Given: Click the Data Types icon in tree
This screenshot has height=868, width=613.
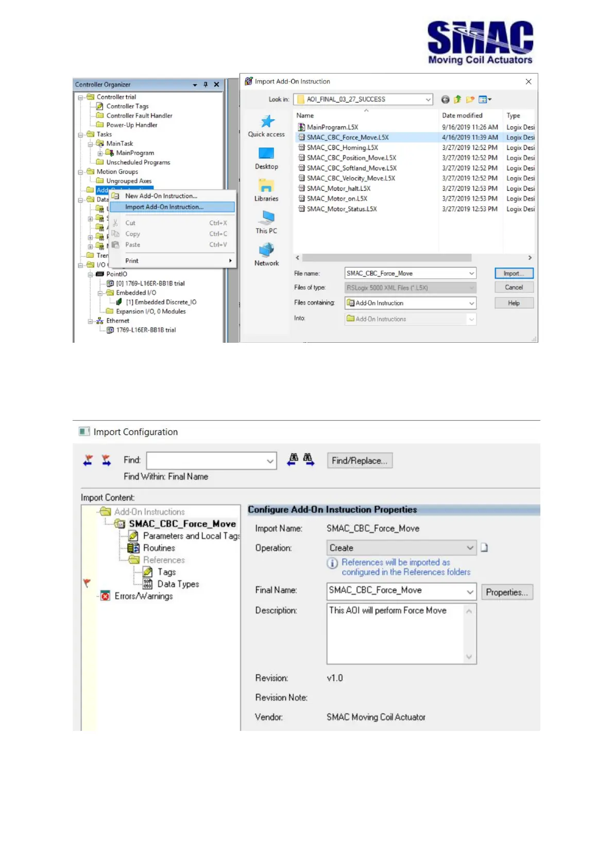Looking at the screenshot, I should pos(148,584).
